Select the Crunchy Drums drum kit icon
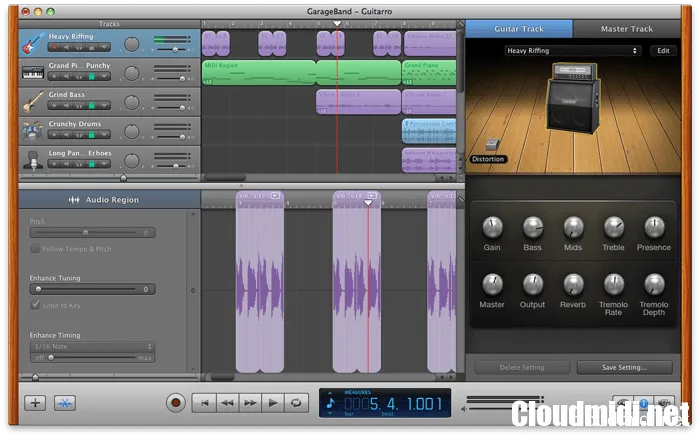700x437 pixels. (32, 130)
